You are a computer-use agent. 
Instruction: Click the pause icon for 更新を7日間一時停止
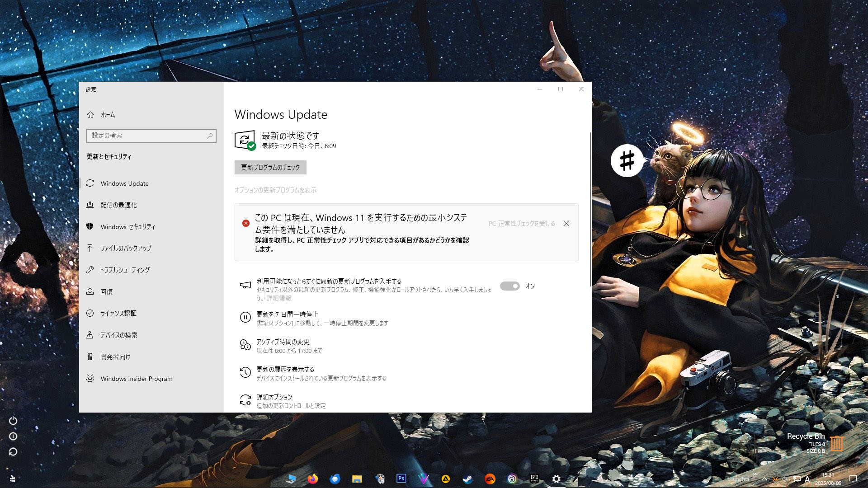click(x=245, y=318)
